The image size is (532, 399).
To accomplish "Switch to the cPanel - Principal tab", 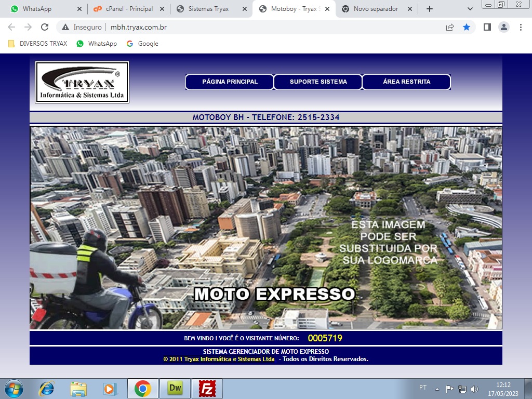I will 129,9.
